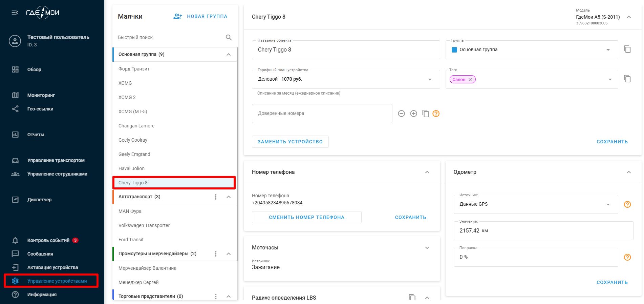Click the plus icon beside Доверенные номера

pos(413,114)
